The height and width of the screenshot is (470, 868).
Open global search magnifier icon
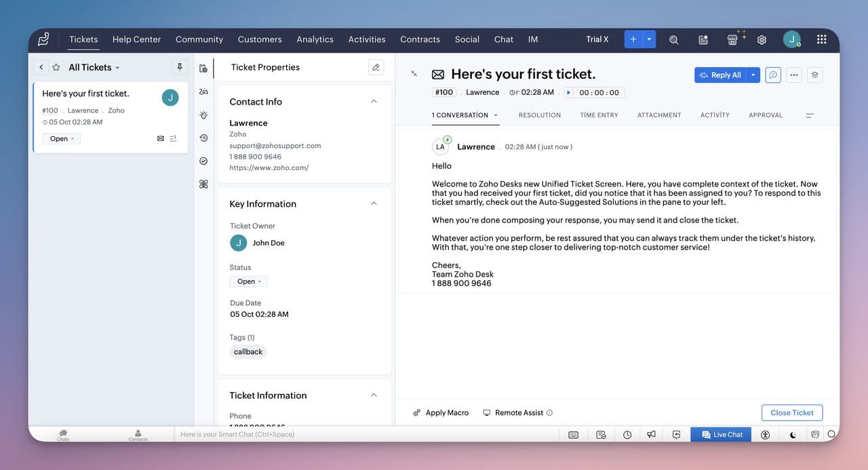(673, 40)
